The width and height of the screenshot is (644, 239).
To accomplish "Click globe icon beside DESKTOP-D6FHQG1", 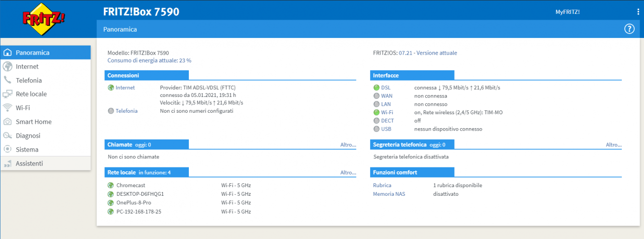I will coord(111,194).
